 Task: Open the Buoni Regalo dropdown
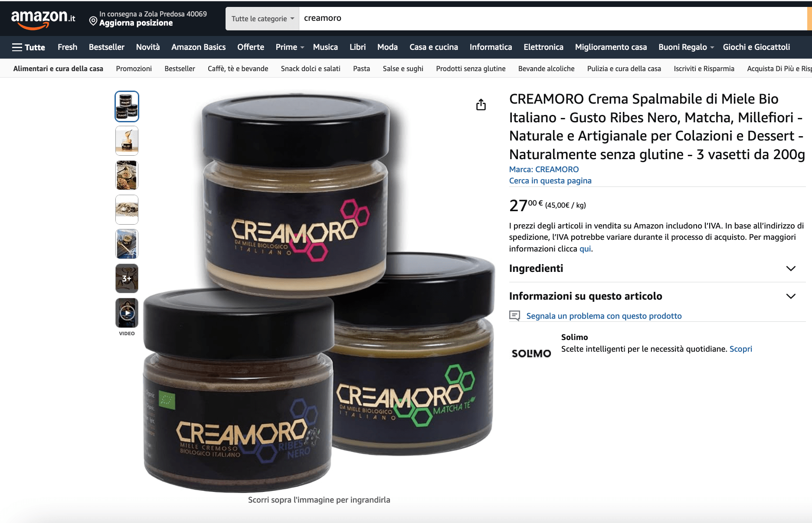[x=686, y=47]
